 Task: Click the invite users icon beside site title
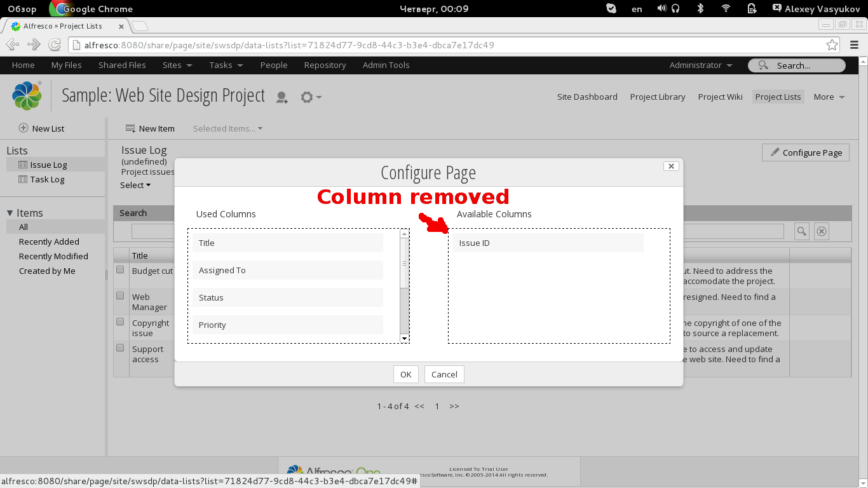[x=281, y=97]
